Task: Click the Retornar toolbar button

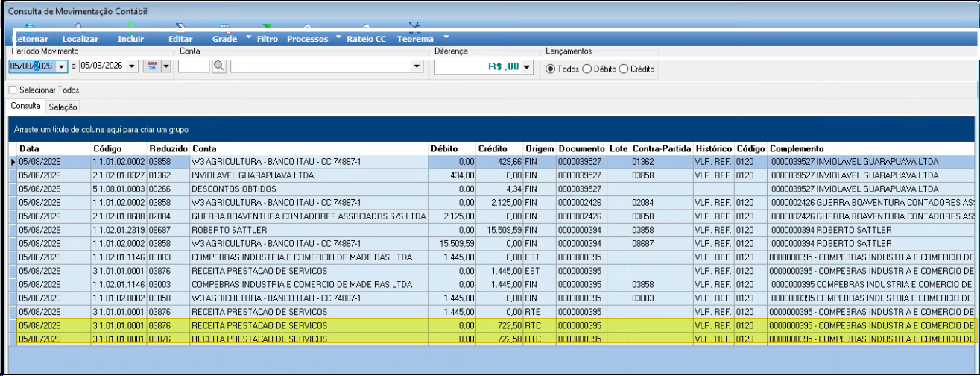Action: [31, 39]
